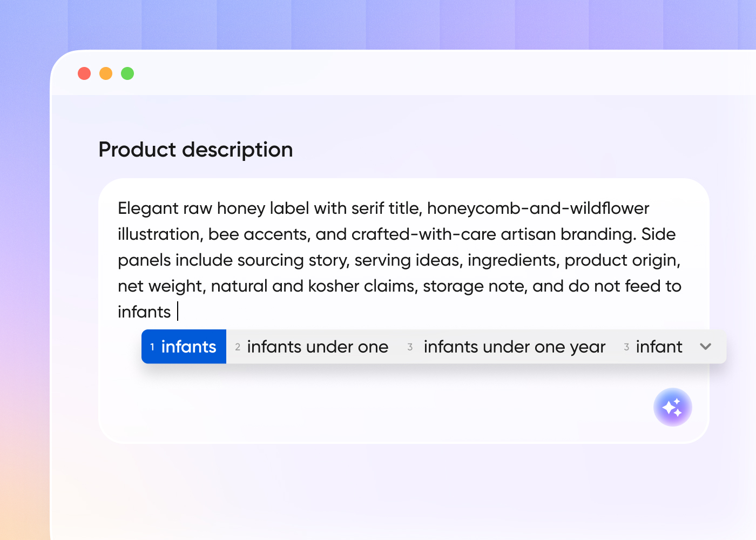Pick the 'infants under one year' completion
This screenshot has height=540, width=756.
pos(514,347)
